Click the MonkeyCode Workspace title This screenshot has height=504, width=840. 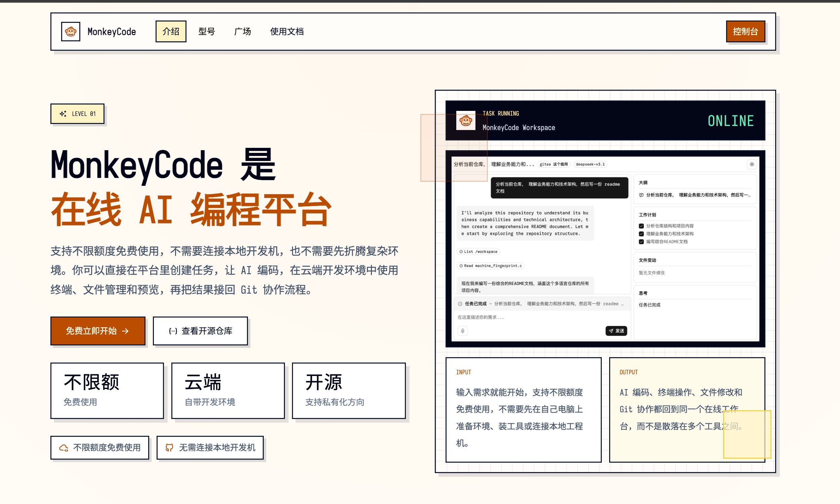pyautogui.click(x=519, y=128)
